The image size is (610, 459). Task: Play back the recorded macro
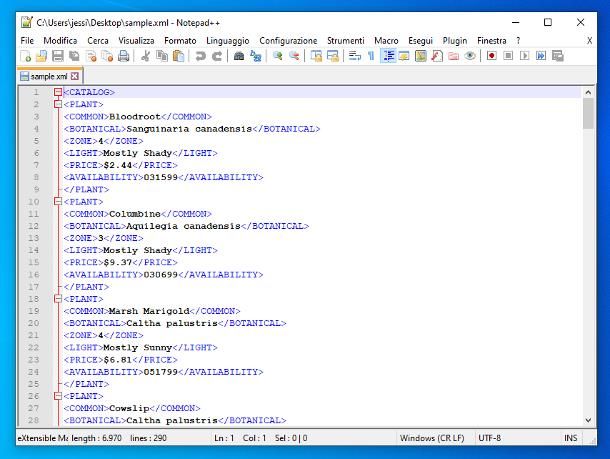tap(524, 56)
